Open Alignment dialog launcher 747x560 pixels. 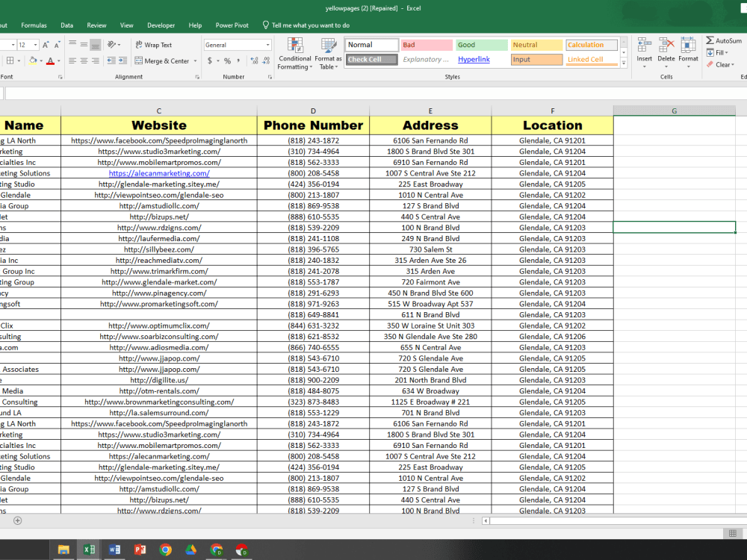pos(197,77)
